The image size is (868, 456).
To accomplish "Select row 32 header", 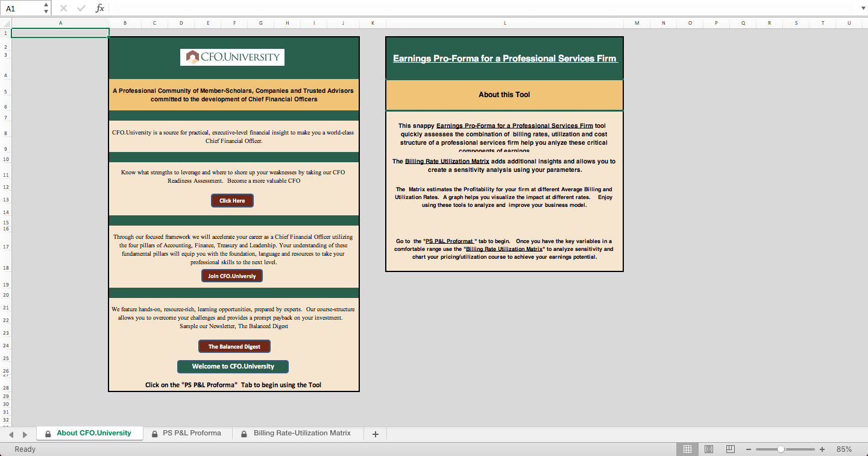I will 5,419.
